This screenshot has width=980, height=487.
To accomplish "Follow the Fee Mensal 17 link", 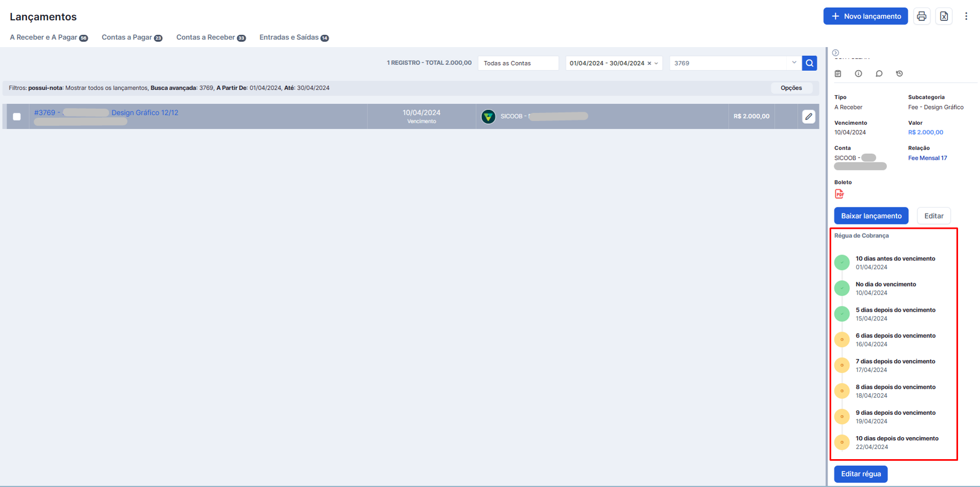I will (x=928, y=158).
